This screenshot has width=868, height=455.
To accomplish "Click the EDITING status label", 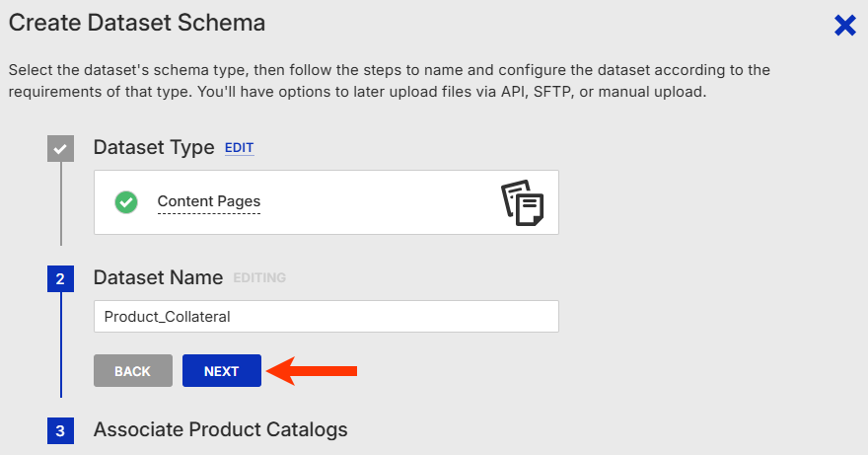I will (x=259, y=278).
